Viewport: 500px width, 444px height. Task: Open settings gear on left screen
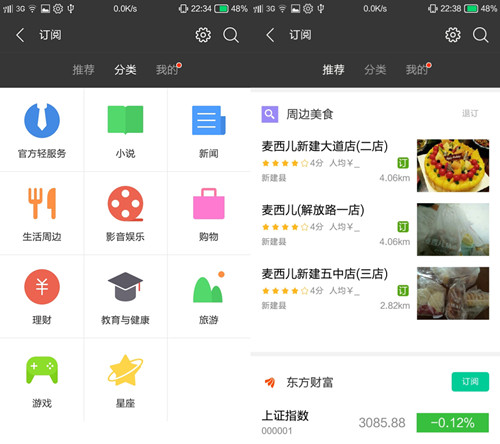coord(203,35)
